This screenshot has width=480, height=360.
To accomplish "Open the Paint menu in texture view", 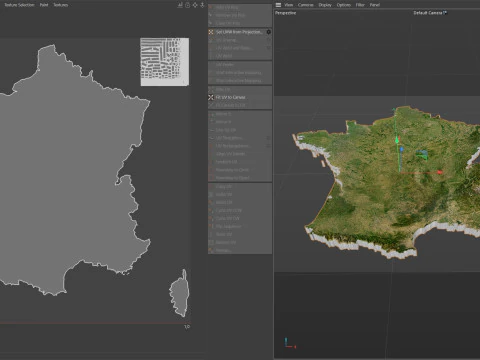I will click(x=44, y=5).
